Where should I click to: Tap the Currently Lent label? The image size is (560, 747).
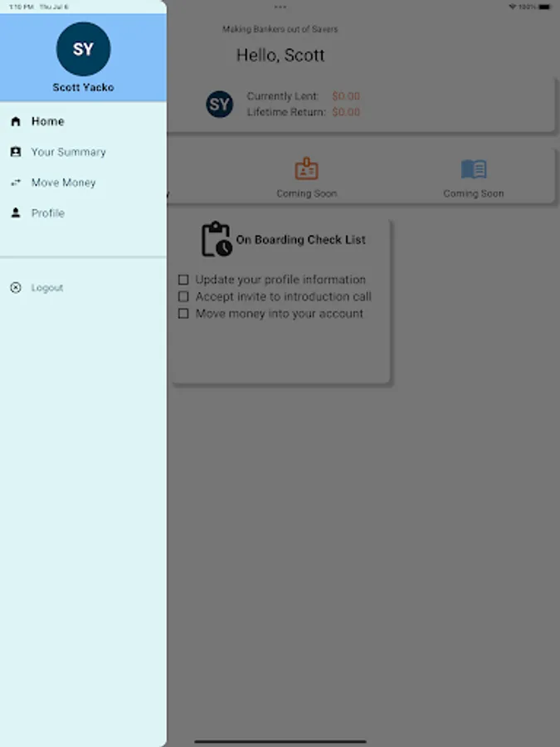[x=282, y=96]
